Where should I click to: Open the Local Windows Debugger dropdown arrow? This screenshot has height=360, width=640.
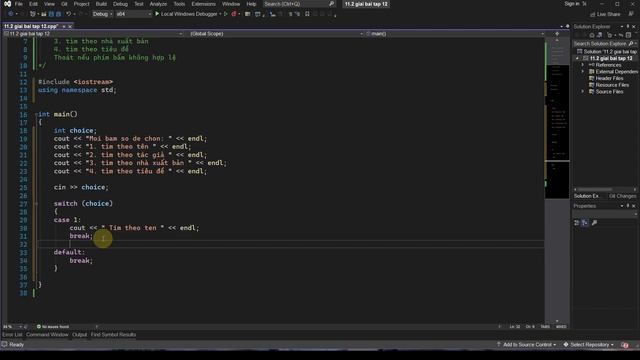pyautogui.click(x=220, y=14)
